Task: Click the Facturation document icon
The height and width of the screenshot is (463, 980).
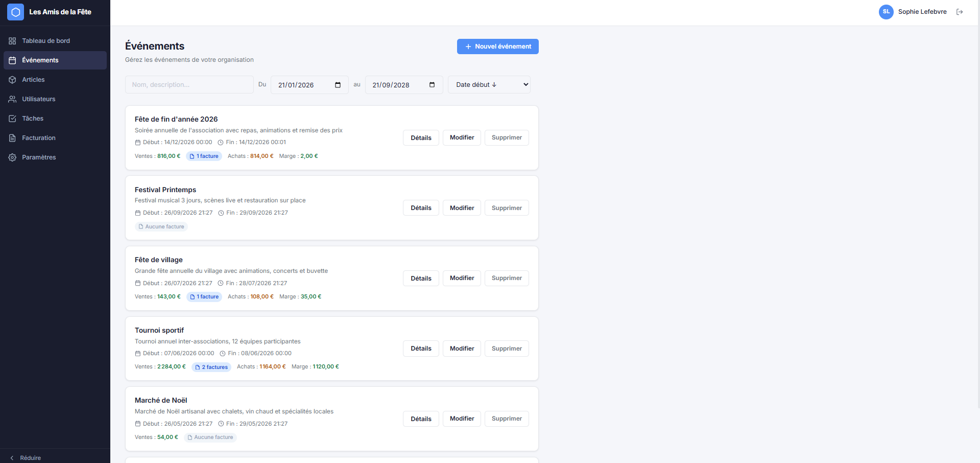Action: pos(12,138)
